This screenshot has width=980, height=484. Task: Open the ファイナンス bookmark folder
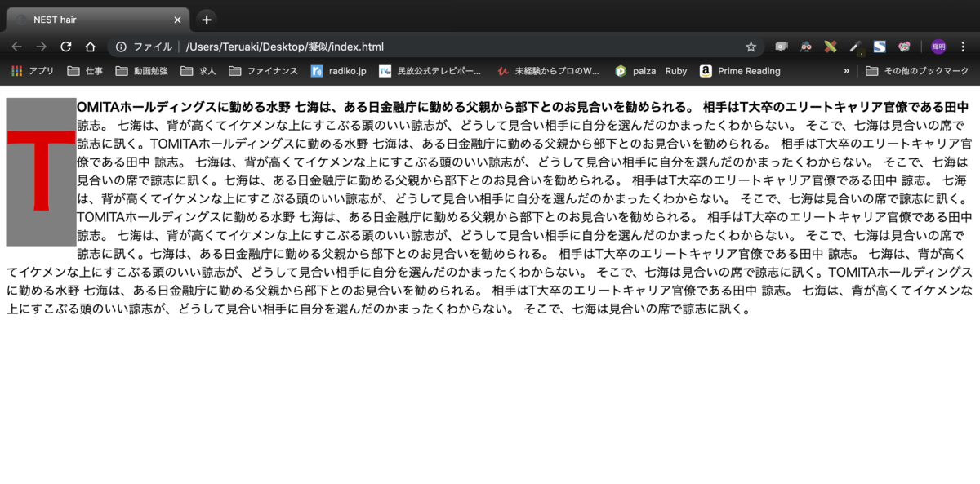pos(263,71)
